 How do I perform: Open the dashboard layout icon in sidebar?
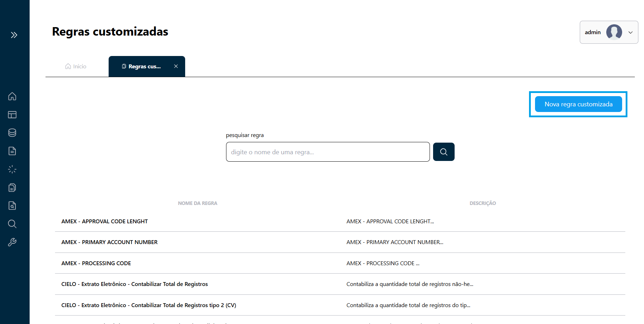12,114
